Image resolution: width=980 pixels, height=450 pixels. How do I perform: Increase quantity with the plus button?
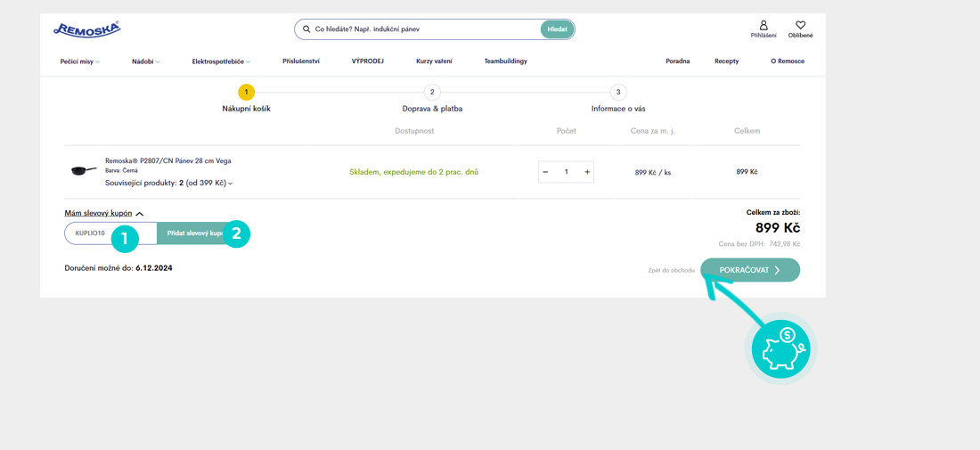pyautogui.click(x=587, y=172)
